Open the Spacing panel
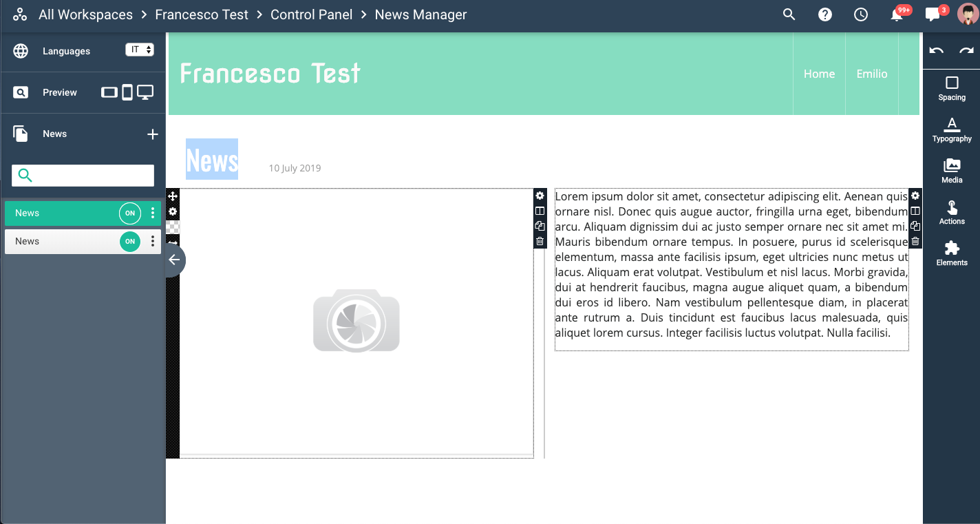 [x=952, y=89]
